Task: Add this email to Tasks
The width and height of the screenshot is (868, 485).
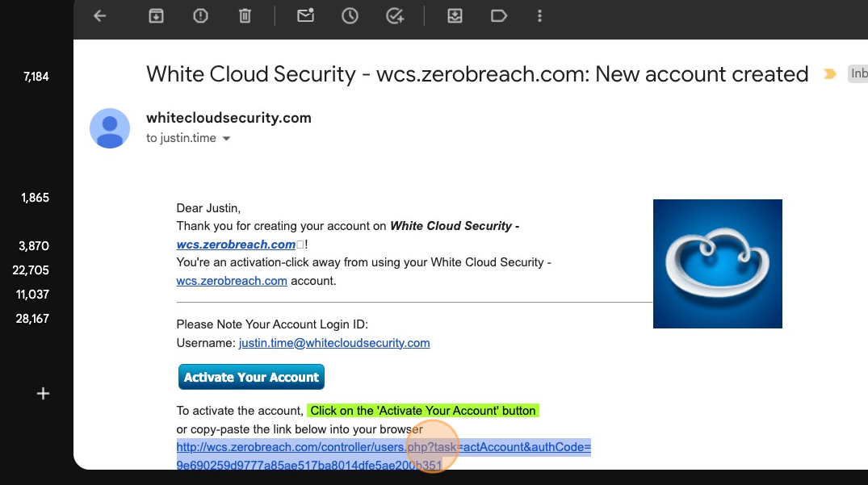Action: [395, 16]
